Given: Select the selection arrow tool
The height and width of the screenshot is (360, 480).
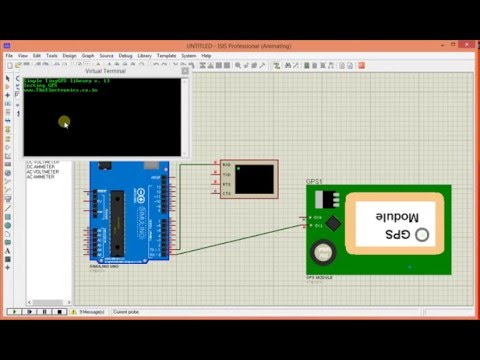Looking at the screenshot, I should pyautogui.click(x=8, y=78).
